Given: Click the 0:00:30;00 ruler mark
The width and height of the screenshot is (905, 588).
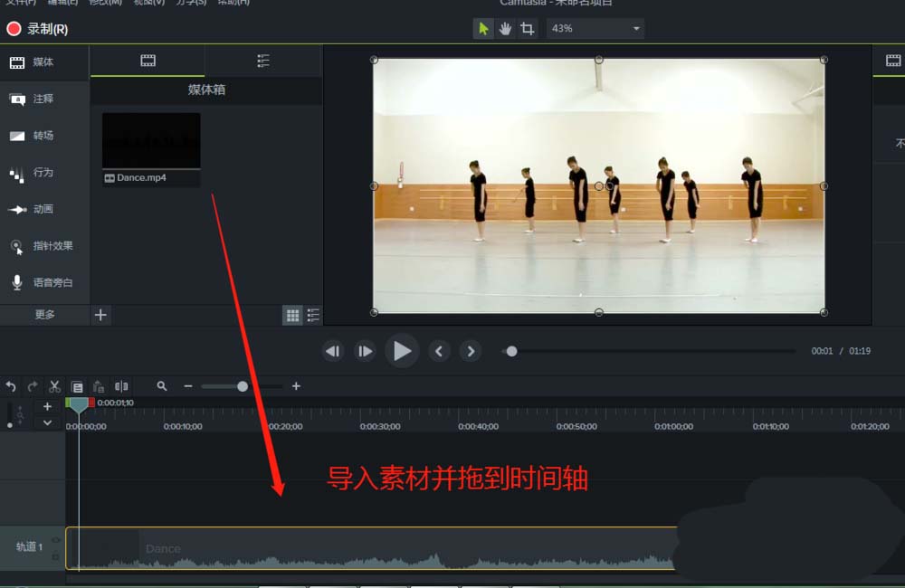Looking at the screenshot, I should tap(380, 426).
